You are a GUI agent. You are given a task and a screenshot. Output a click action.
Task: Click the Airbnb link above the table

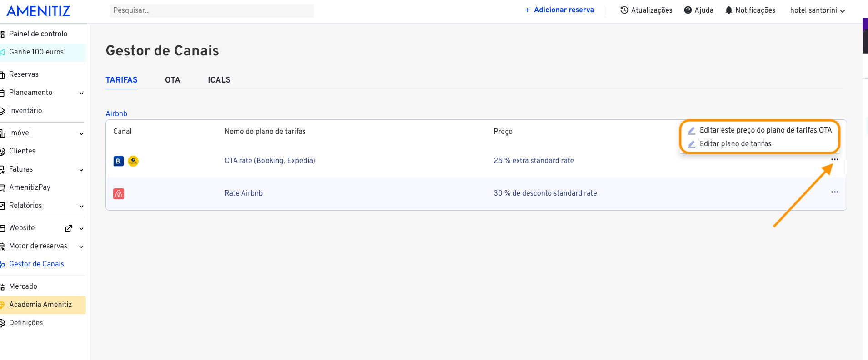pyautogui.click(x=116, y=114)
